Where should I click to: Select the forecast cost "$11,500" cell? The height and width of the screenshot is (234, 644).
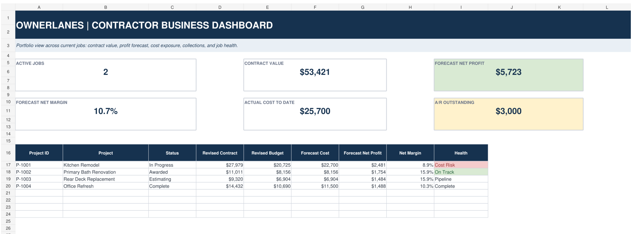[x=315, y=186]
